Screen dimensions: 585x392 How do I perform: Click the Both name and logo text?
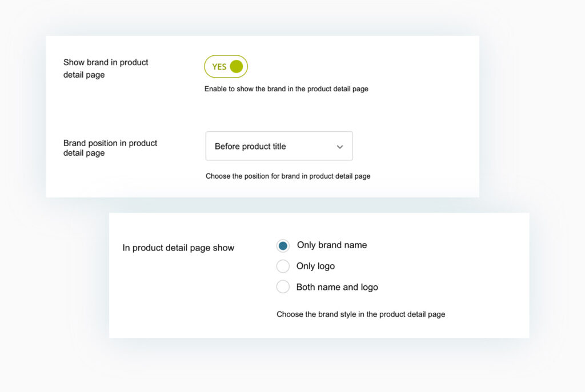[x=337, y=287]
